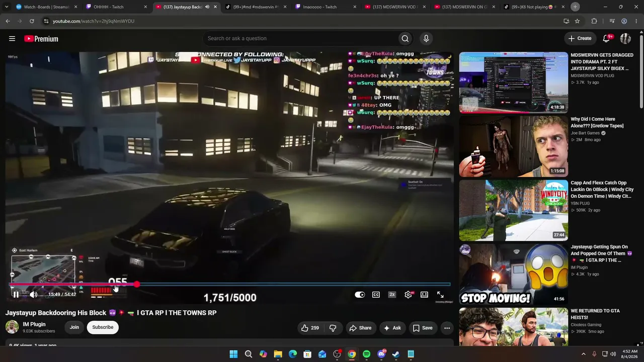Open a new browser tab
644x362 pixels.
[575, 7]
